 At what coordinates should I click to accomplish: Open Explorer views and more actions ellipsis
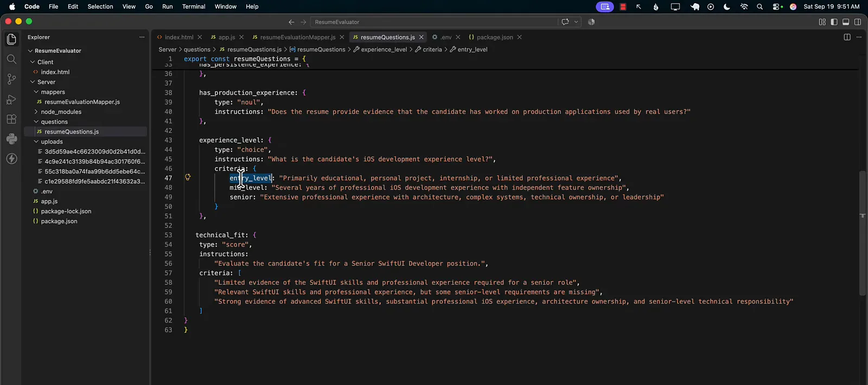click(142, 37)
